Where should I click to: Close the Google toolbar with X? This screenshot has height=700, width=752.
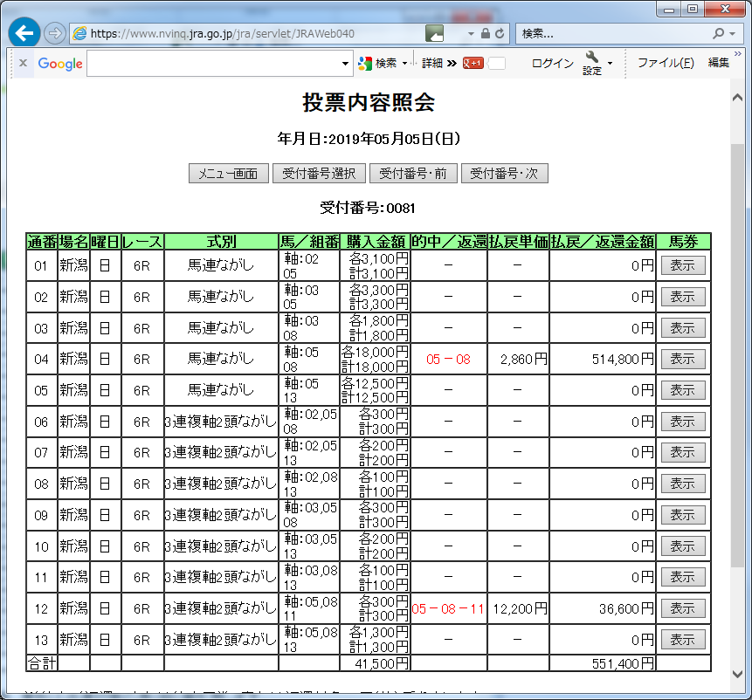23,63
